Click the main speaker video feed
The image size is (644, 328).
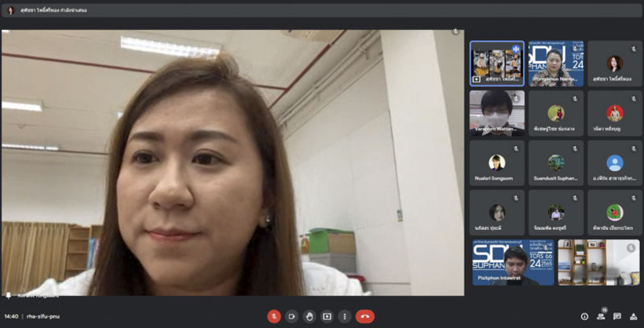tap(232, 163)
